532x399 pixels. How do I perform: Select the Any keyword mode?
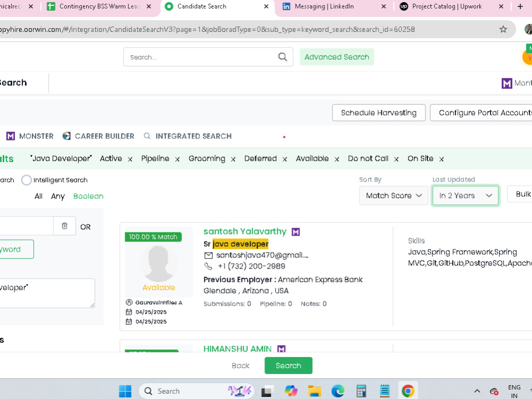click(x=57, y=196)
